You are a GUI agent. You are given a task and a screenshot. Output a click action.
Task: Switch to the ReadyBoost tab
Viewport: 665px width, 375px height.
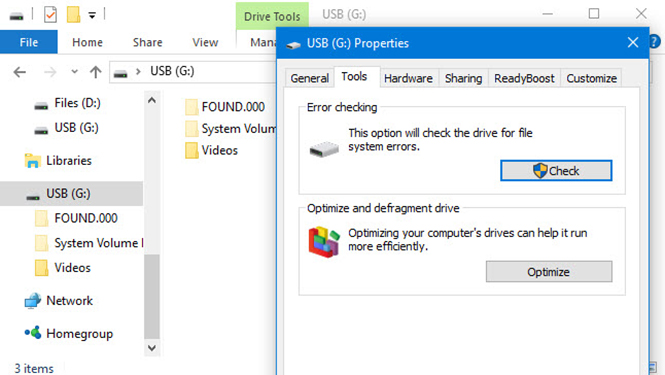tap(524, 78)
